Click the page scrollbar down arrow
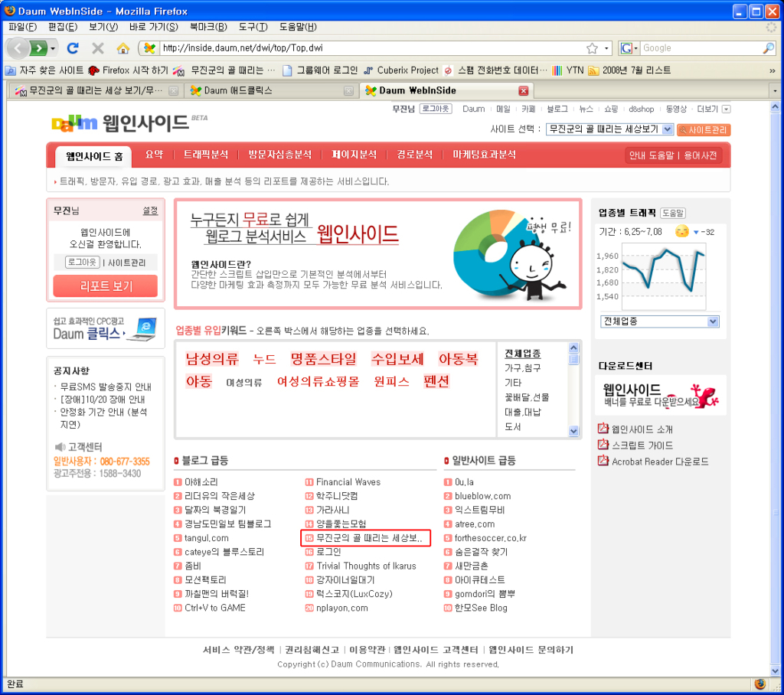Screen dimensions: 784x695 776,671
